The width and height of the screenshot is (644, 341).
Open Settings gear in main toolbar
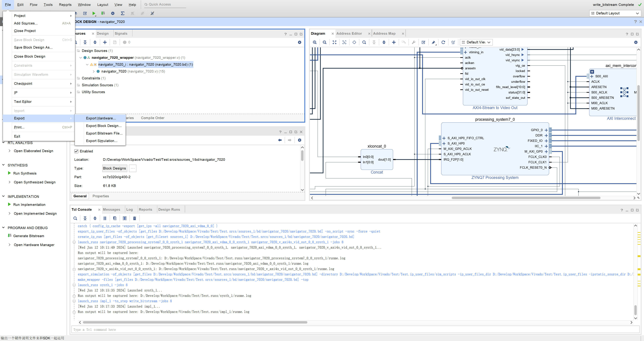(x=113, y=13)
